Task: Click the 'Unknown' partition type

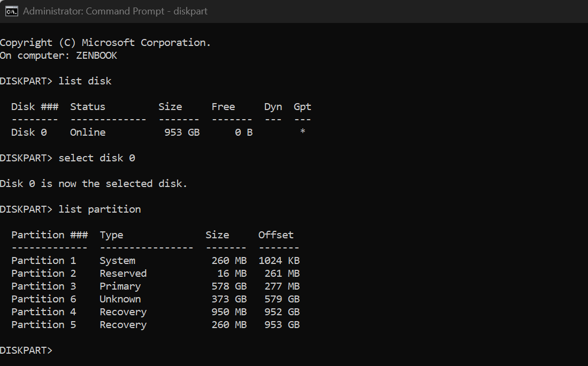Action: pyautogui.click(x=120, y=299)
